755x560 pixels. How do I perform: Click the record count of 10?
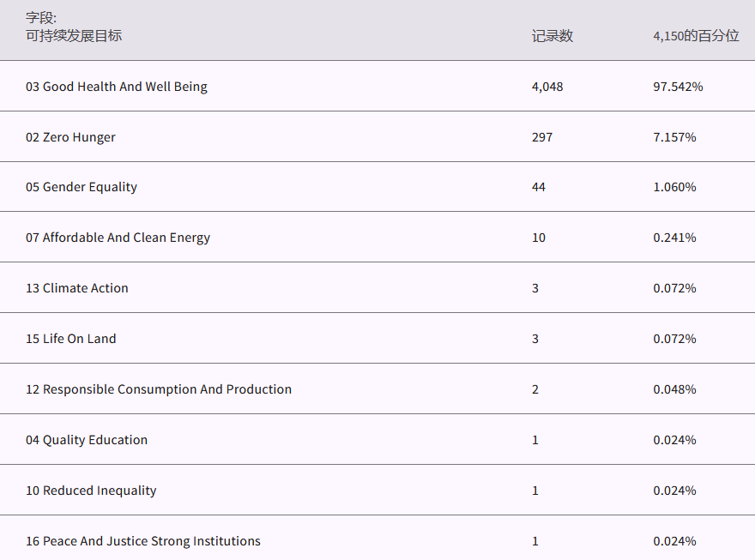[x=539, y=238]
